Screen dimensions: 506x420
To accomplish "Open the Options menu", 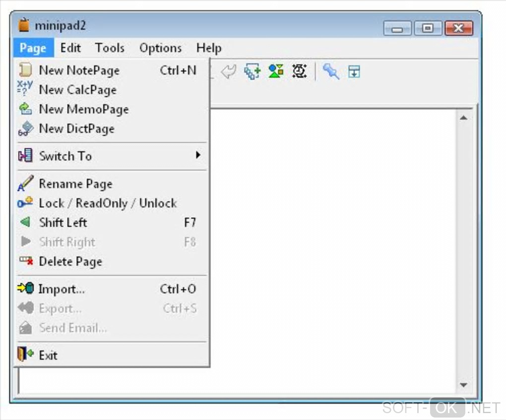I will pos(160,48).
